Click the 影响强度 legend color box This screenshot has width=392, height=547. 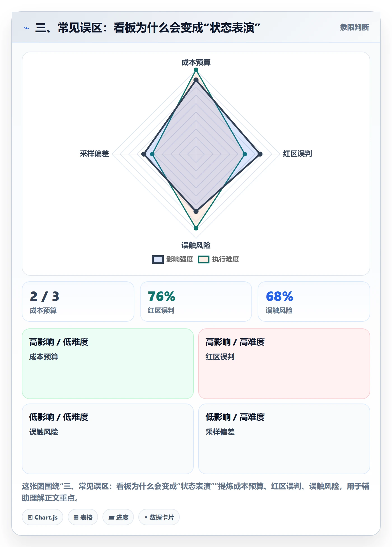pos(158,259)
